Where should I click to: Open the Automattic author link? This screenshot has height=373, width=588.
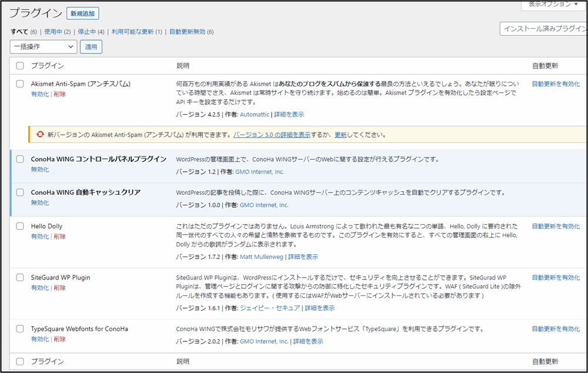click(255, 115)
